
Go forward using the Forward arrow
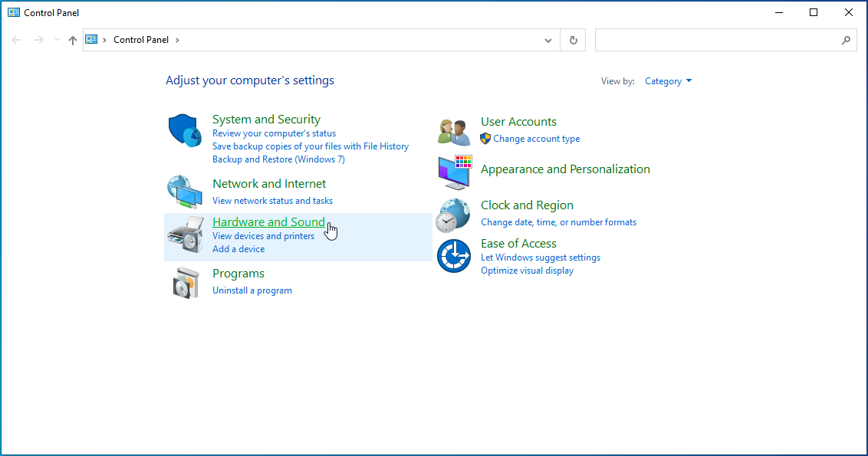[39, 40]
